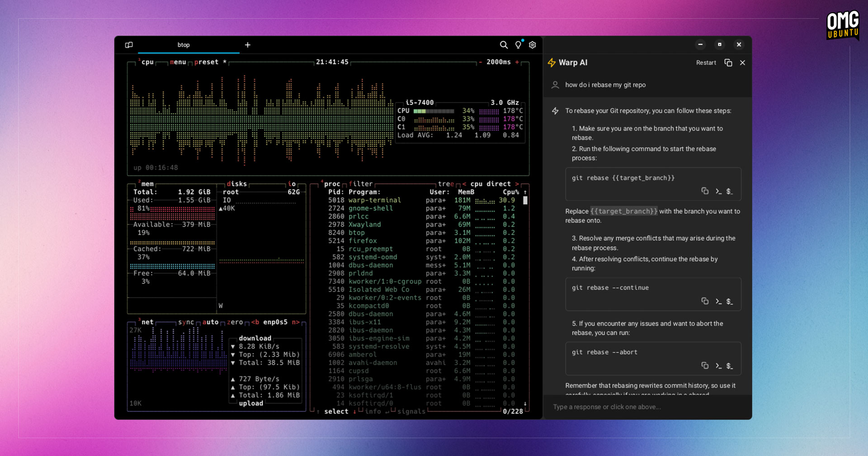Open the btop menu option
Screen dimensions: 868x456
pos(178,62)
